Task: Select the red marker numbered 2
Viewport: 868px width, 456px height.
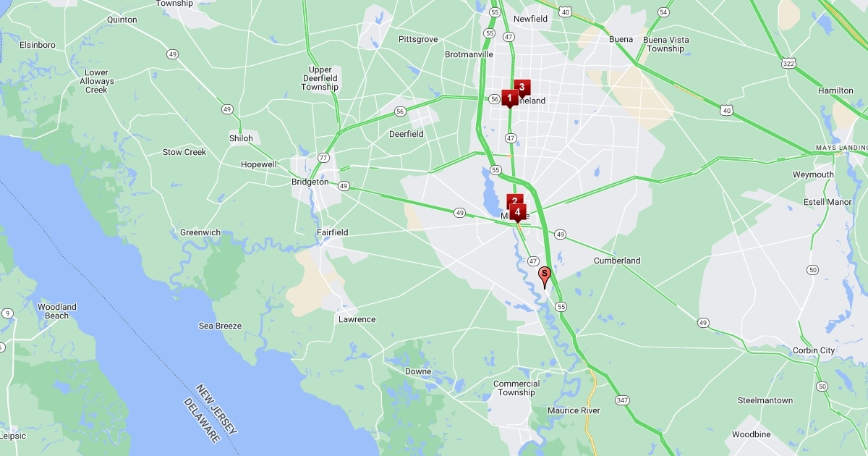Action: pos(515,201)
